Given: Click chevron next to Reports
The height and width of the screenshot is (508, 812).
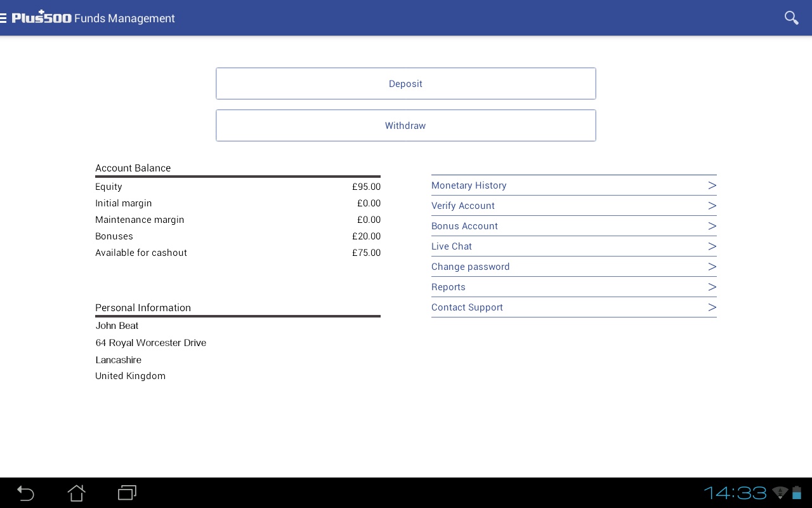Looking at the screenshot, I should pyautogui.click(x=712, y=287).
